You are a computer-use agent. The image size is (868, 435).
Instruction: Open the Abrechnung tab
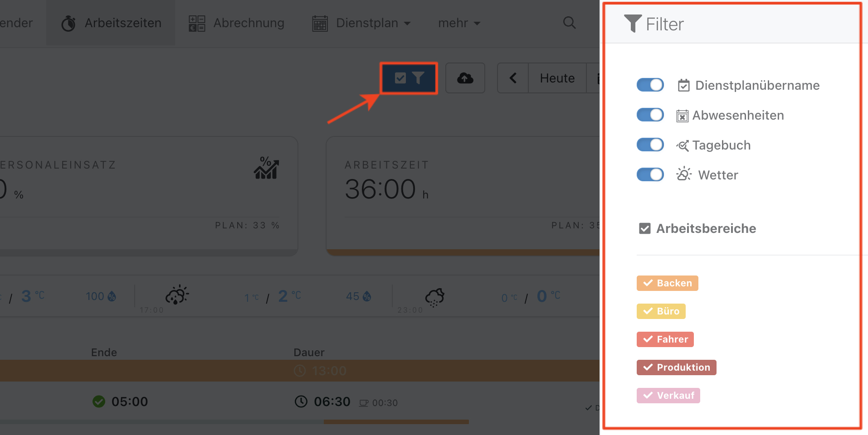(236, 23)
